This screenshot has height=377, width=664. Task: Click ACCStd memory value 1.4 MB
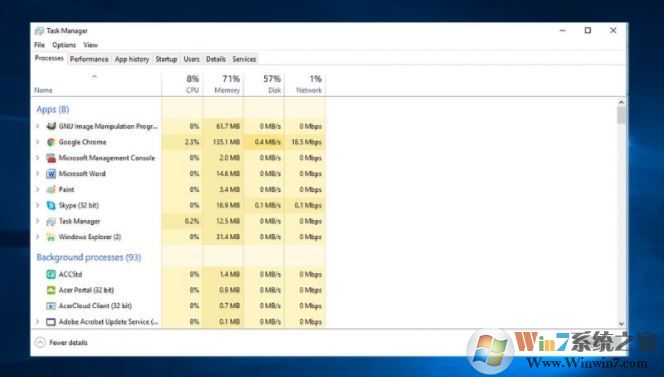tap(230, 274)
